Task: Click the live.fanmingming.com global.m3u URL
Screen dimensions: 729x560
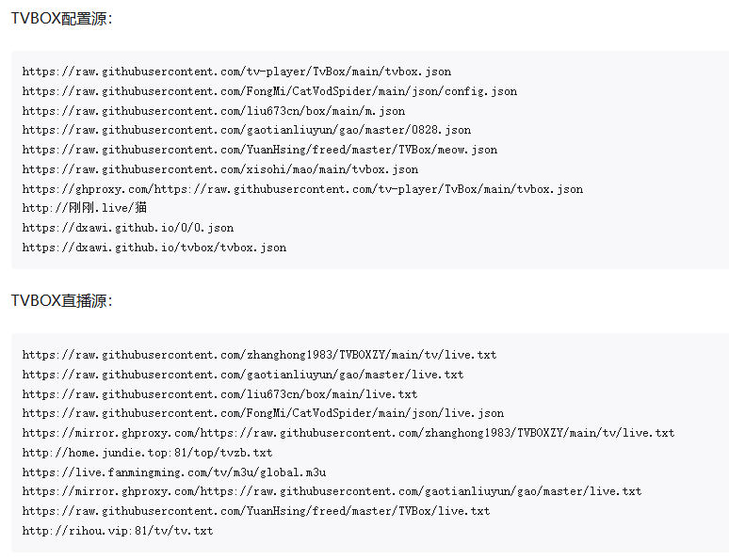Action: tap(174, 472)
